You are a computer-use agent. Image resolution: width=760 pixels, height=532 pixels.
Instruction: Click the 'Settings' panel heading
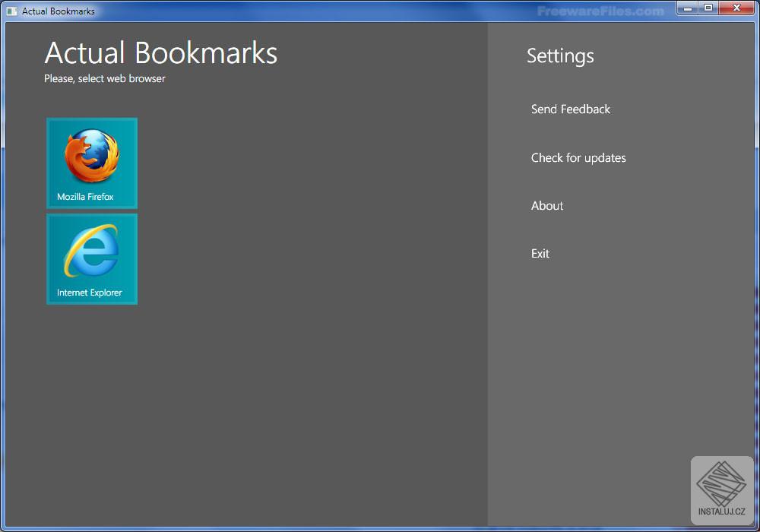(x=560, y=56)
